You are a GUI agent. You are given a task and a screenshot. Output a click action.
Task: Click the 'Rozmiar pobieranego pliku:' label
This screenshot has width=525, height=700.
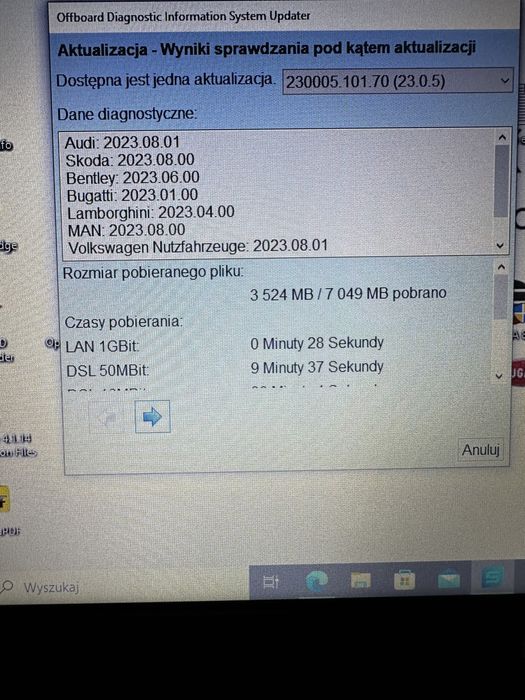coord(153,272)
